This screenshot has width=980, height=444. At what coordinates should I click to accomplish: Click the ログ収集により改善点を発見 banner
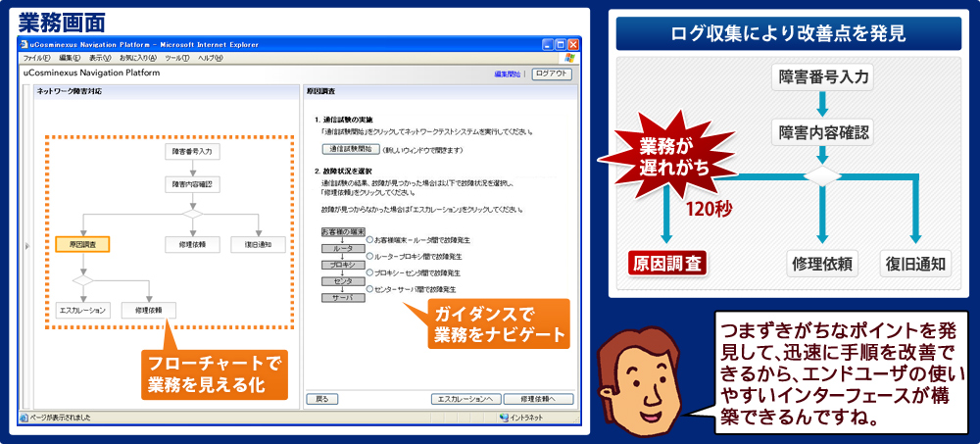[788, 33]
